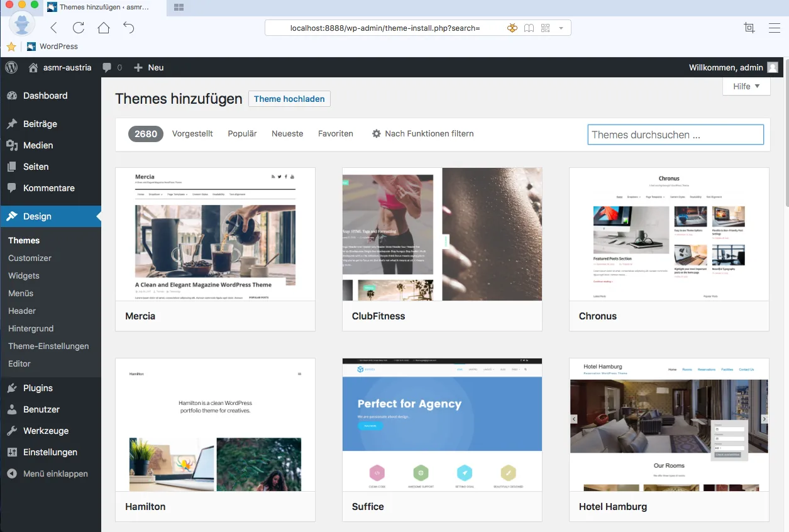Go back using browser back arrow
This screenshot has width=789, height=532.
(x=53, y=28)
